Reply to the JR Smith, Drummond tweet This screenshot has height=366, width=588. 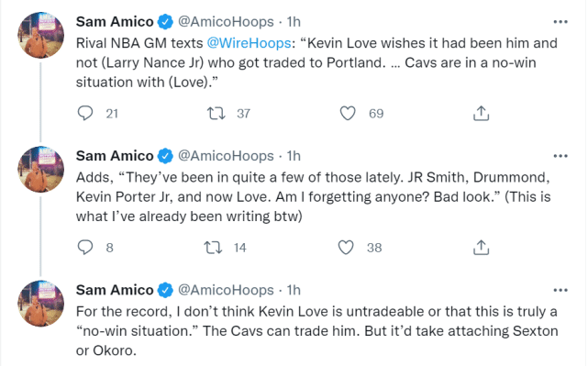coord(85,247)
